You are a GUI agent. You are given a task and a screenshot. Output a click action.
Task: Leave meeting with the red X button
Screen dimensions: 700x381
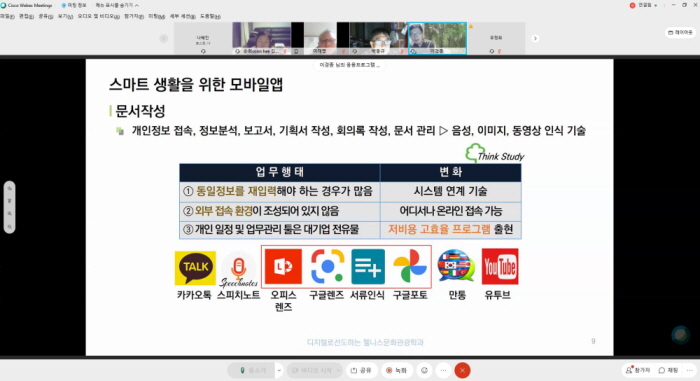[x=462, y=370]
